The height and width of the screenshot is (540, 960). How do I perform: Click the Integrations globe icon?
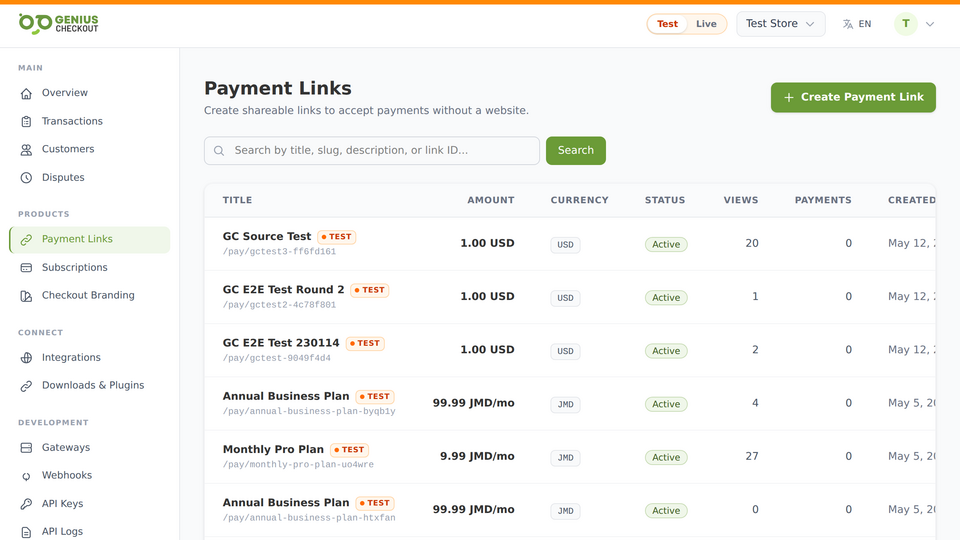(x=26, y=358)
